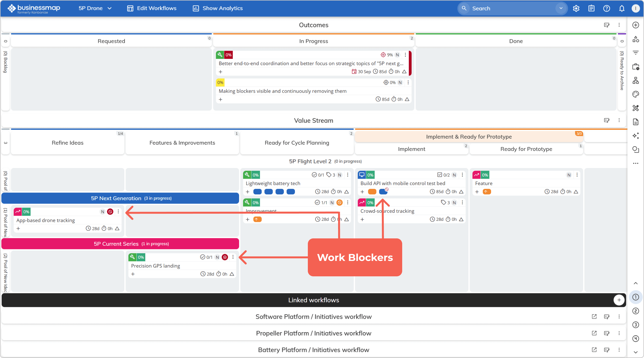Screen dimensions: 644x358
Task: Open the board settings gear icon
Action: 576,8
